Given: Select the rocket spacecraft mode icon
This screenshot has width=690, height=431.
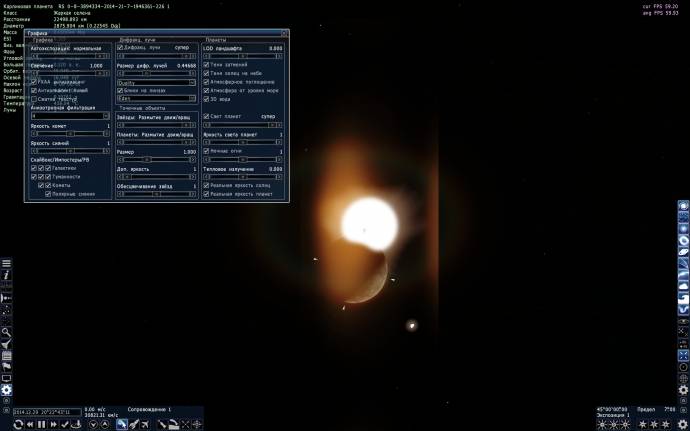Looking at the screenshot, I should [x=134, y=424].
